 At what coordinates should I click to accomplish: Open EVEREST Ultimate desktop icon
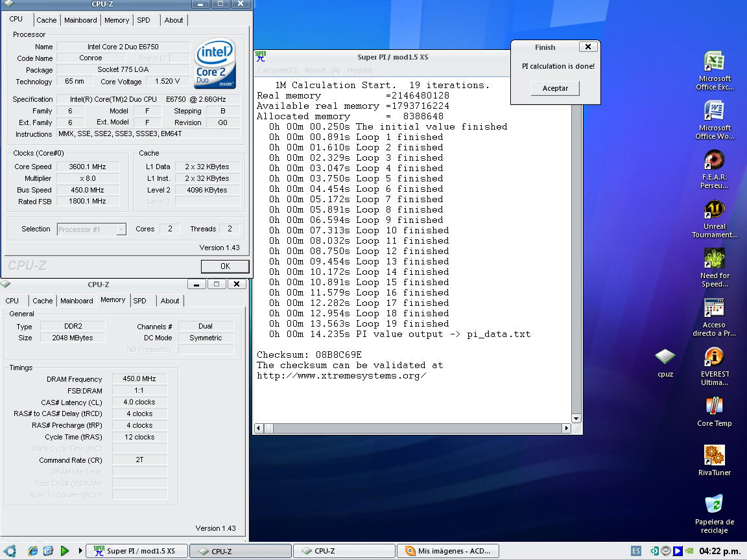[x=714, y=366]
